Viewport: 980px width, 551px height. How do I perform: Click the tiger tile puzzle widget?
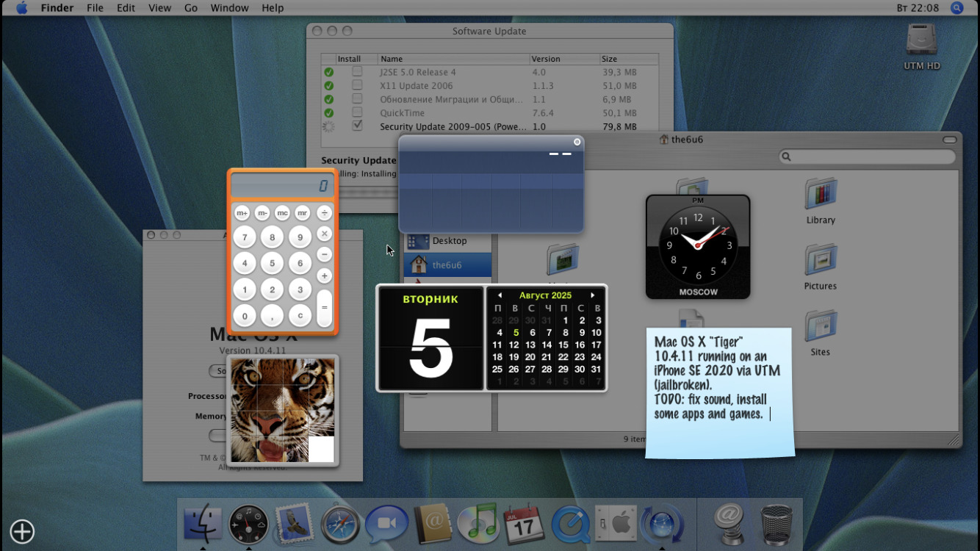[283, 411]
